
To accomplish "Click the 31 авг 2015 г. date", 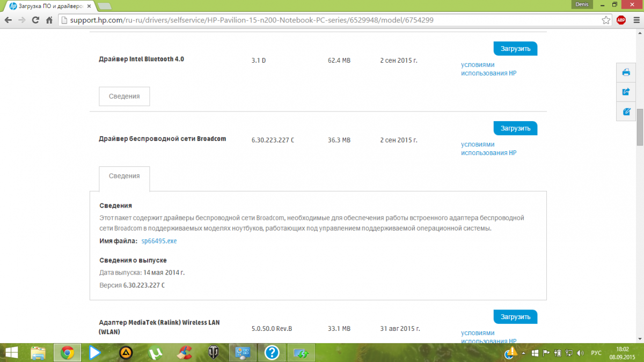I will point(400,328).
